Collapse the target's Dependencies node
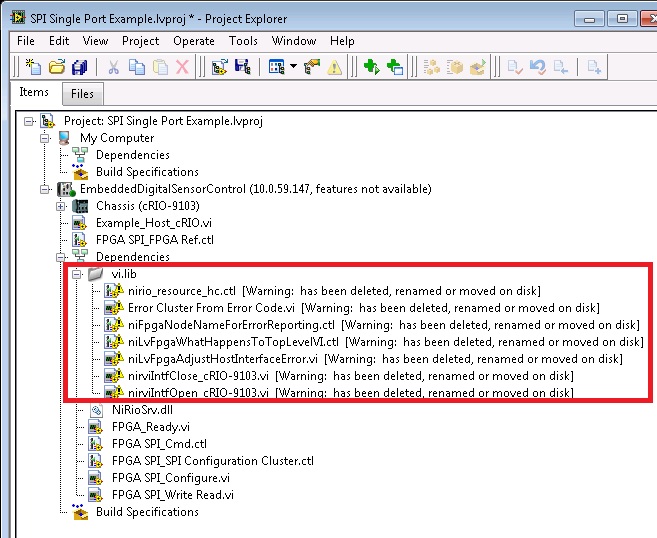 tap(61, 257)
